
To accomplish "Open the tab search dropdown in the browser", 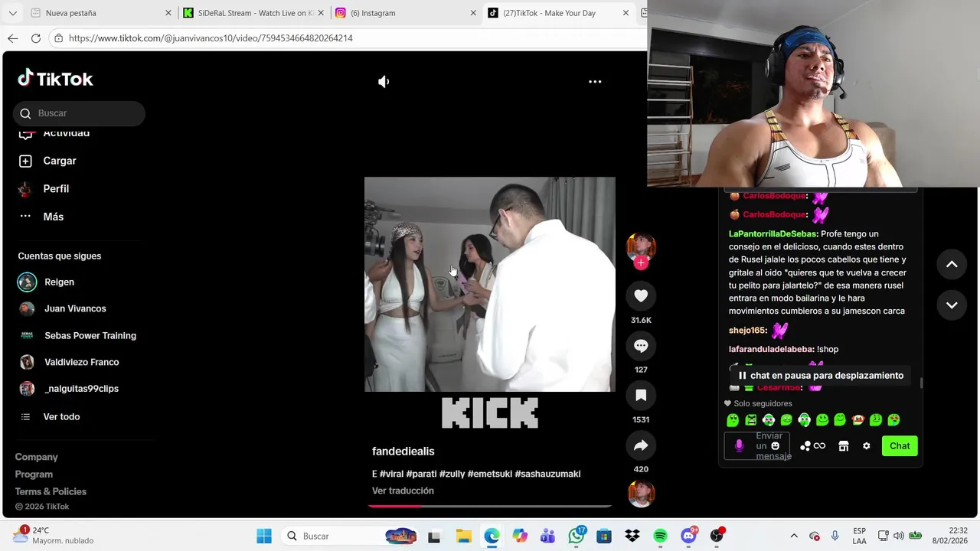I will tap(12, 13).
